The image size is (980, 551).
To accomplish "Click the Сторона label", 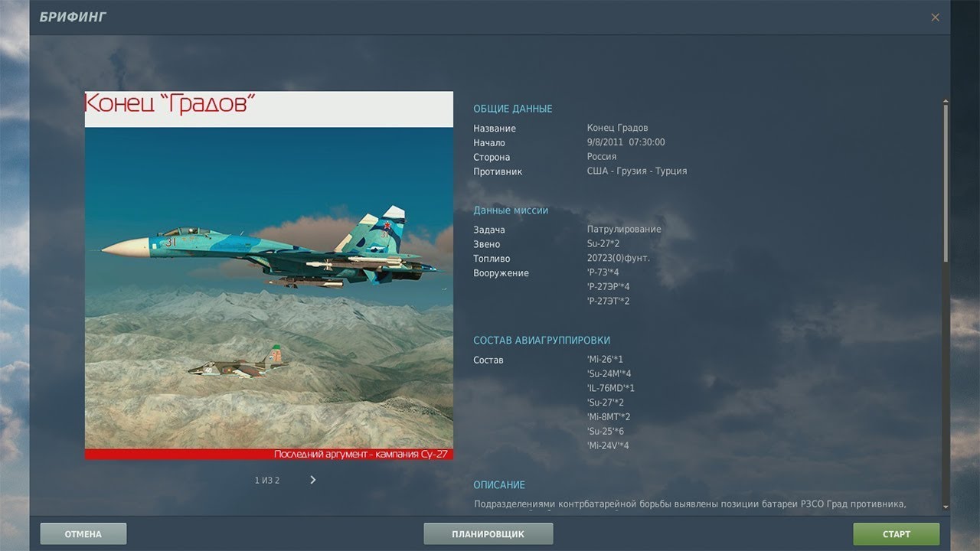I will point(492,157).
